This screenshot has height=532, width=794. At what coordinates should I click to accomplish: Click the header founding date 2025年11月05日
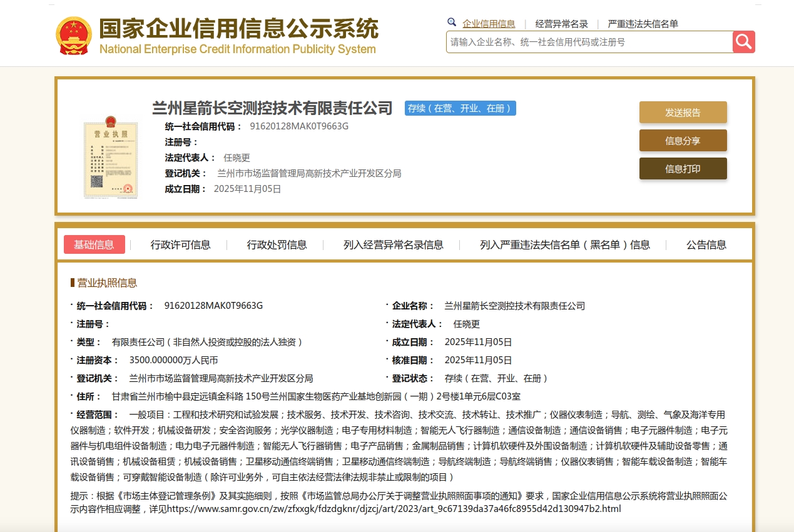point(248,189)
